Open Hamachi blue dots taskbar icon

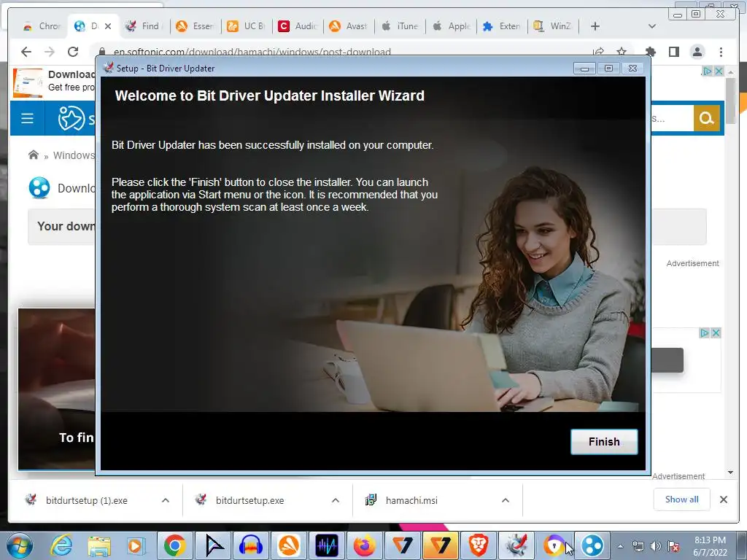[592, 545]
